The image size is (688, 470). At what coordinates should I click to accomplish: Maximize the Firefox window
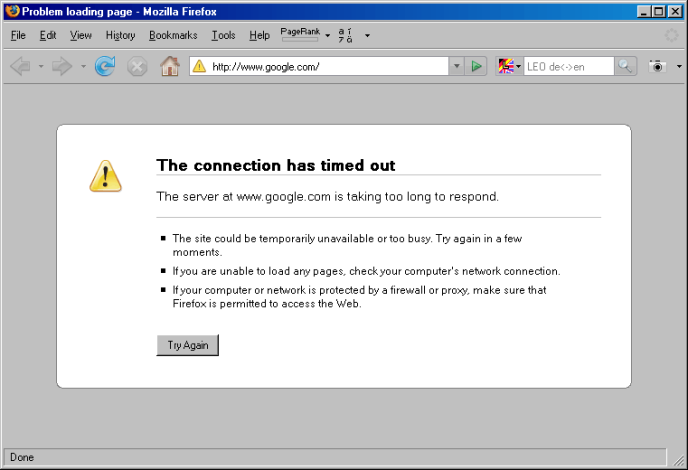(659, 11)
